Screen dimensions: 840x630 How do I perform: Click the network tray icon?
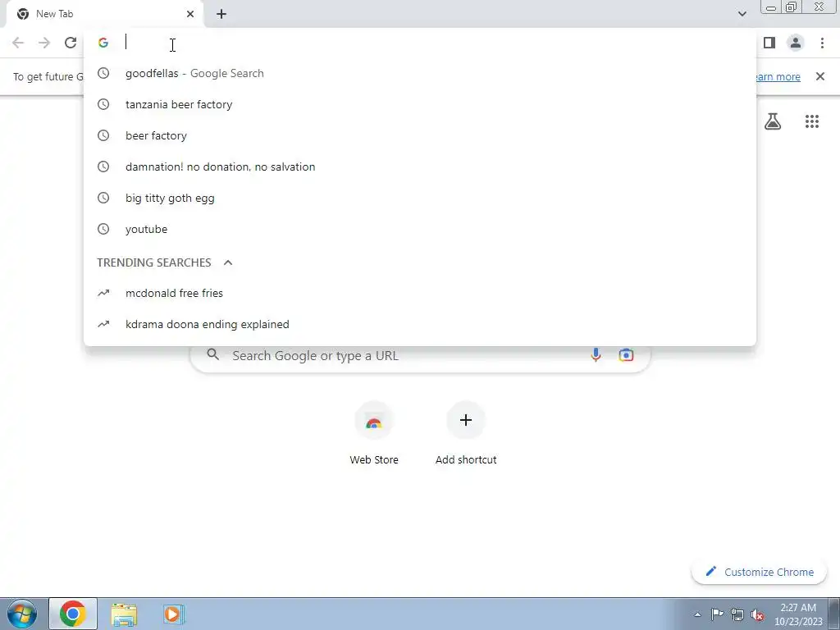737,614
